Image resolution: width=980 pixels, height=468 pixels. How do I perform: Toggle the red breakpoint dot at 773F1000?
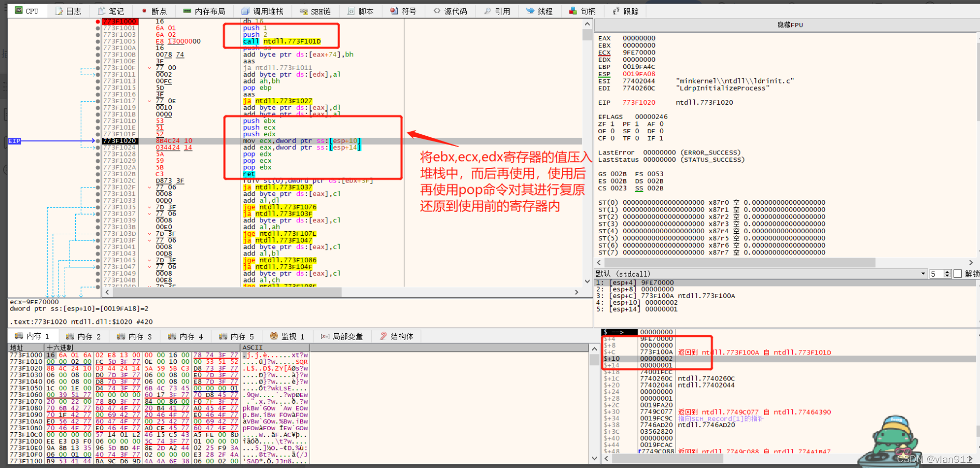point(97,22)
